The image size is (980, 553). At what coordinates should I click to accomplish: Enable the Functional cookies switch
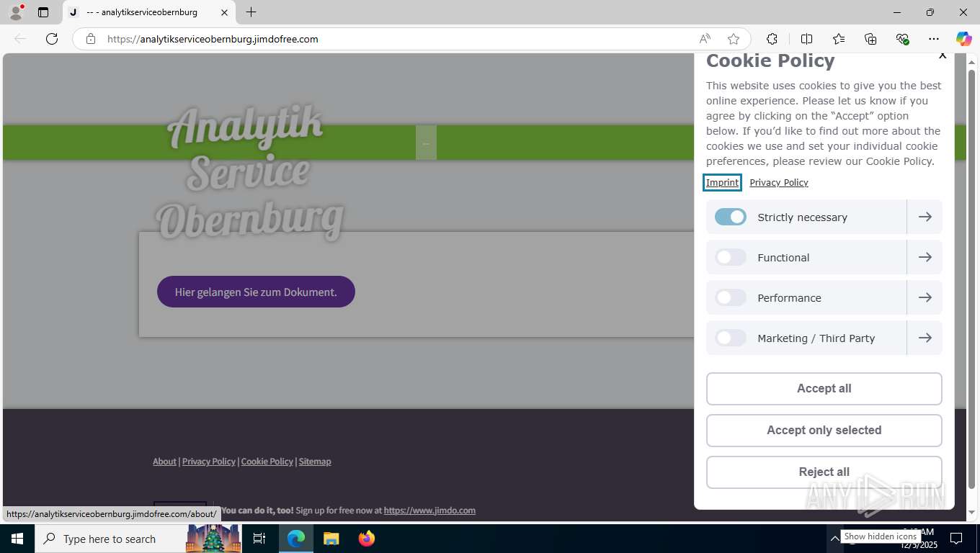[x=731, y=257]
